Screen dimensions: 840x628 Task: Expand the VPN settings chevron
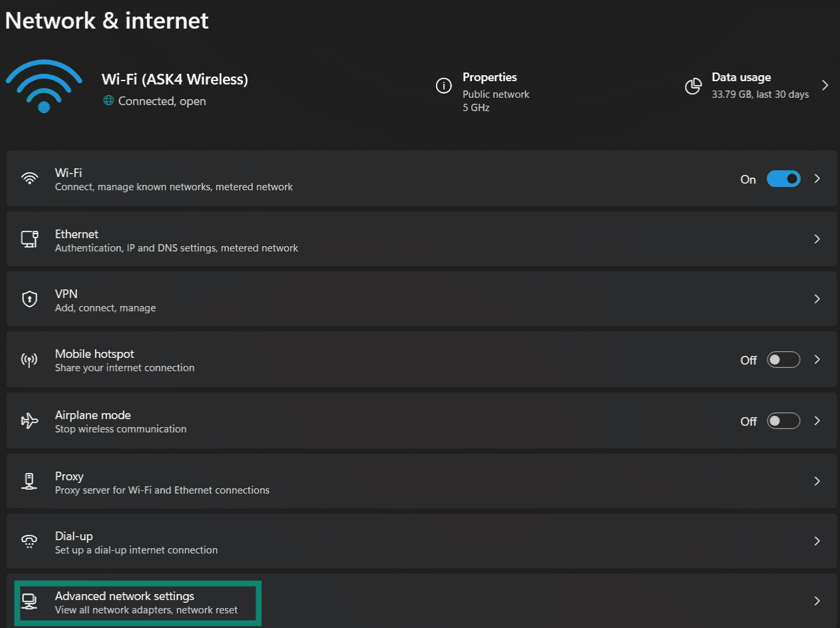point(817,299)
